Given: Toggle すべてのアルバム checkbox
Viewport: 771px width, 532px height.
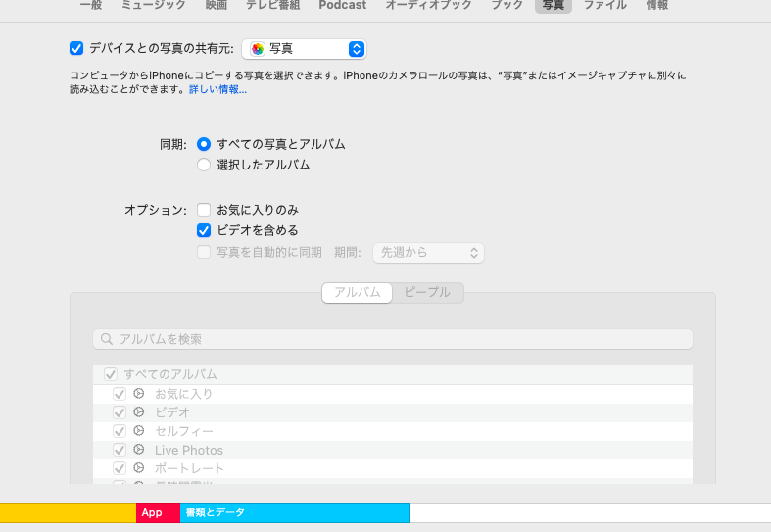Looking at the screenshot, I should click(111, 374).
